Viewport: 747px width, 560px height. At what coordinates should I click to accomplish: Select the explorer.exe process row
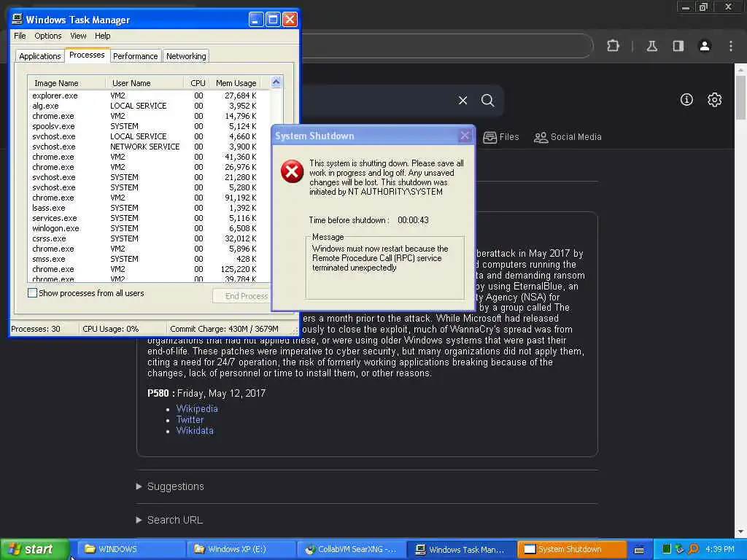coord(149,96)
